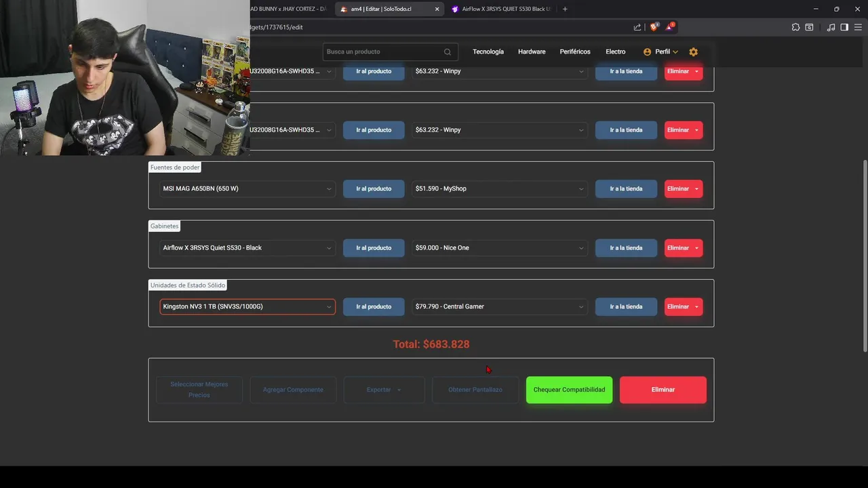Screen dimensions: 868x488
Task: Click the 'Total: $683.828' text
Action: coord(431,344)
